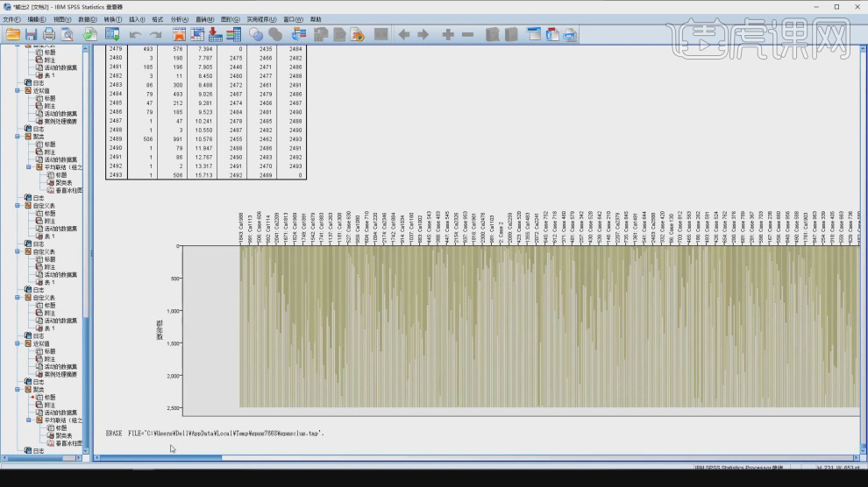This screenshot has width=868, height=487.
Task: Open Print Preview from the toolbar
Action: tap(68, 34)
